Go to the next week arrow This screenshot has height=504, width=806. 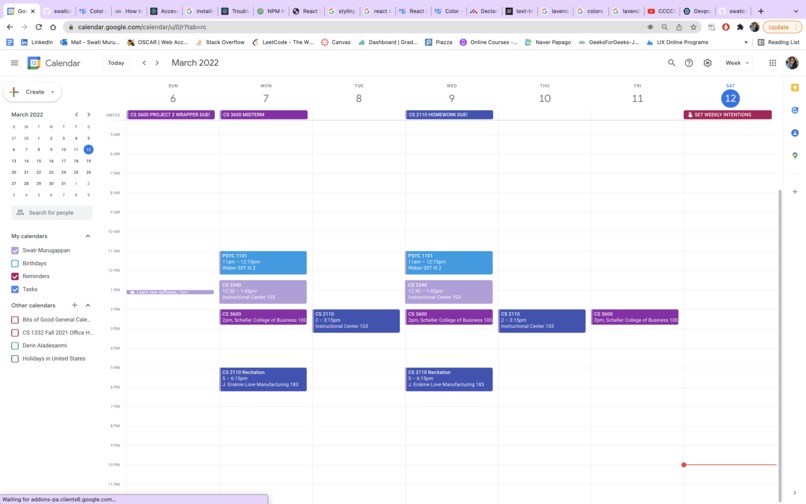point(157,63)
